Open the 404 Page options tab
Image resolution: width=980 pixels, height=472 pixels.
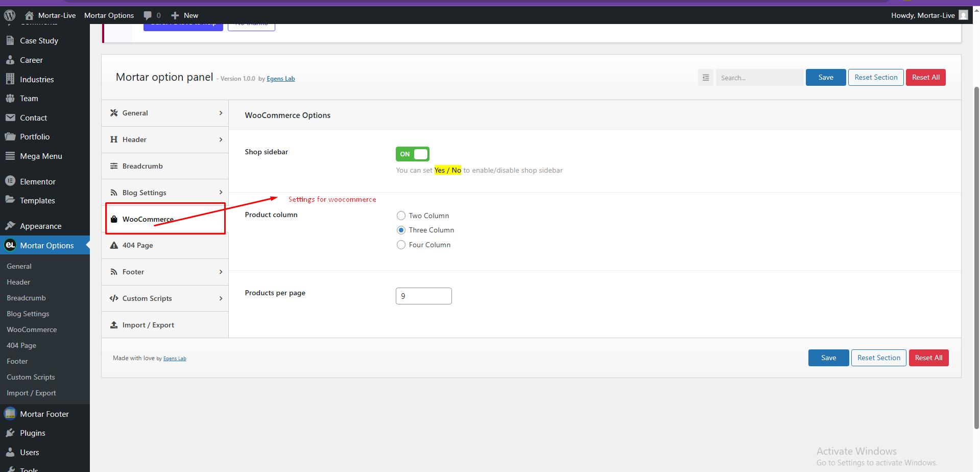(x=165, y=246)
